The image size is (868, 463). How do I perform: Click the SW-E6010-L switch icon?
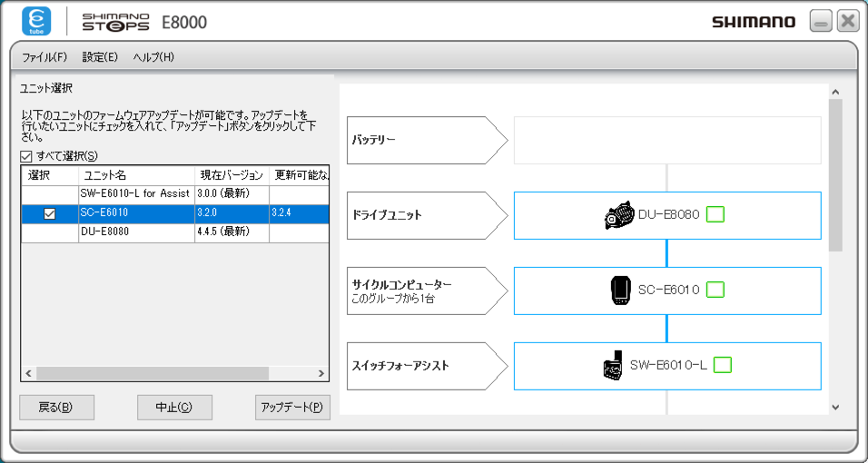coord(613,365)
